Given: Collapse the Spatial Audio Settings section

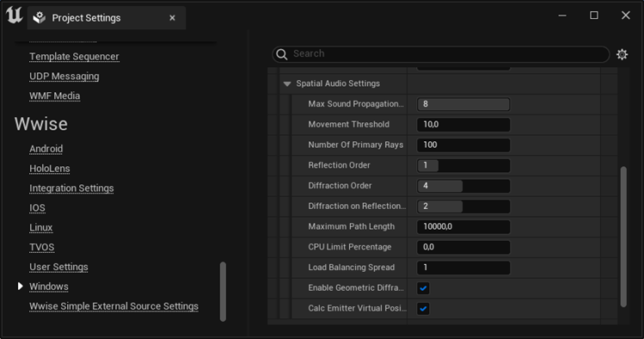Looking at the screenshot, I should click(x=287, y=83).
